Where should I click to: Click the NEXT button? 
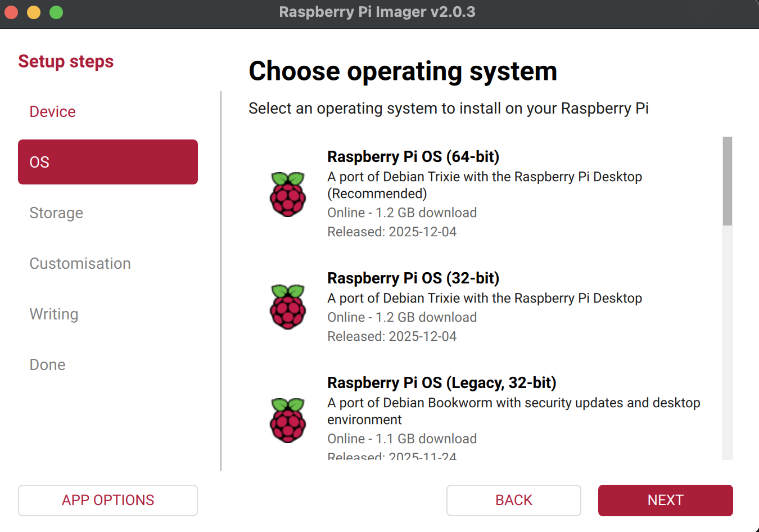[666, 500]
